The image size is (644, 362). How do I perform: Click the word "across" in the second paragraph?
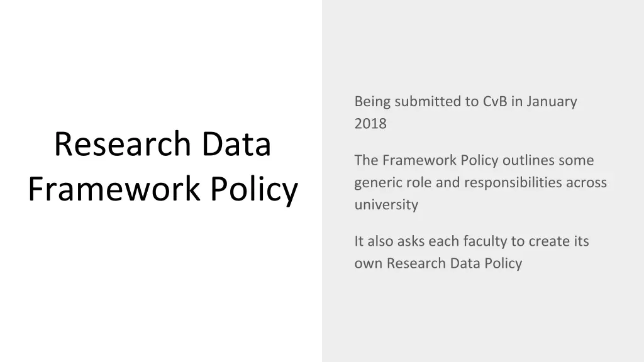click(587, 183)
